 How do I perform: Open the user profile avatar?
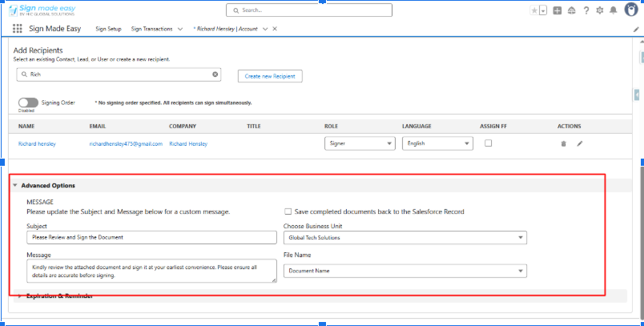(631, 10)
